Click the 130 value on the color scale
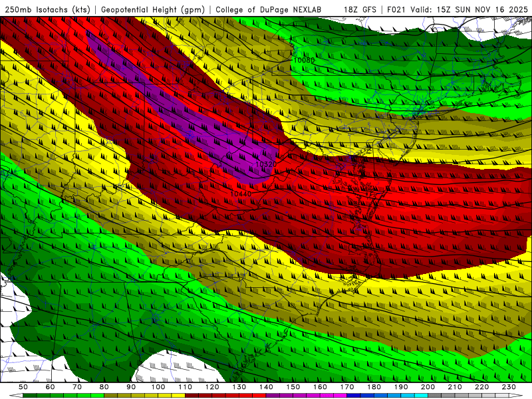Screen dimensions: 532x399 click(x=239, y=387)
